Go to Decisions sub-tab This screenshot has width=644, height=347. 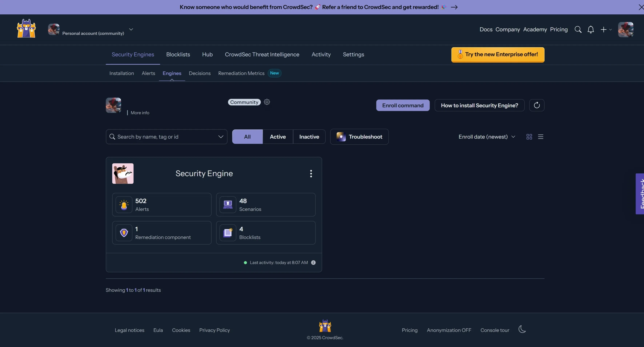coord(200,73)
